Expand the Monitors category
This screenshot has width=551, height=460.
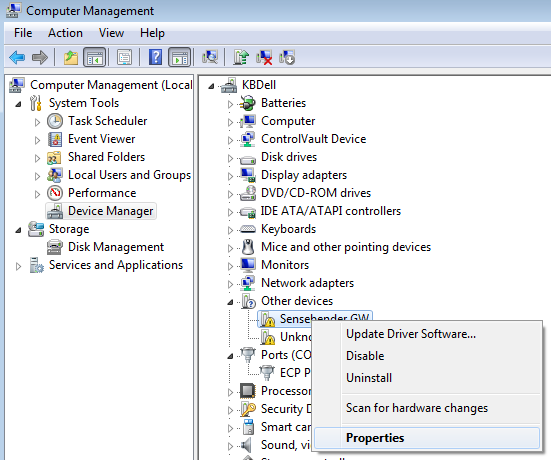pos(230,266)
